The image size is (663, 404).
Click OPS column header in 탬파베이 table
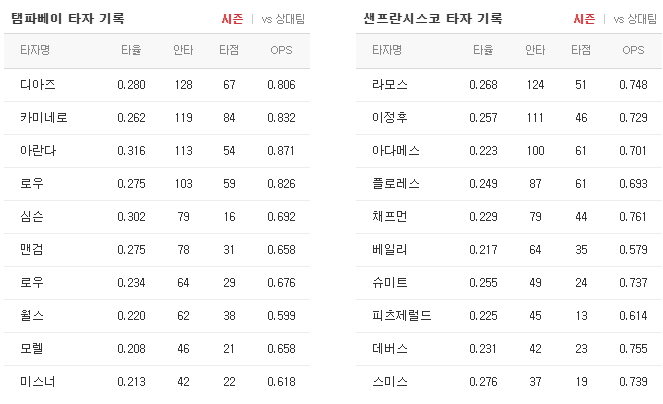click(x=281, y=50)
